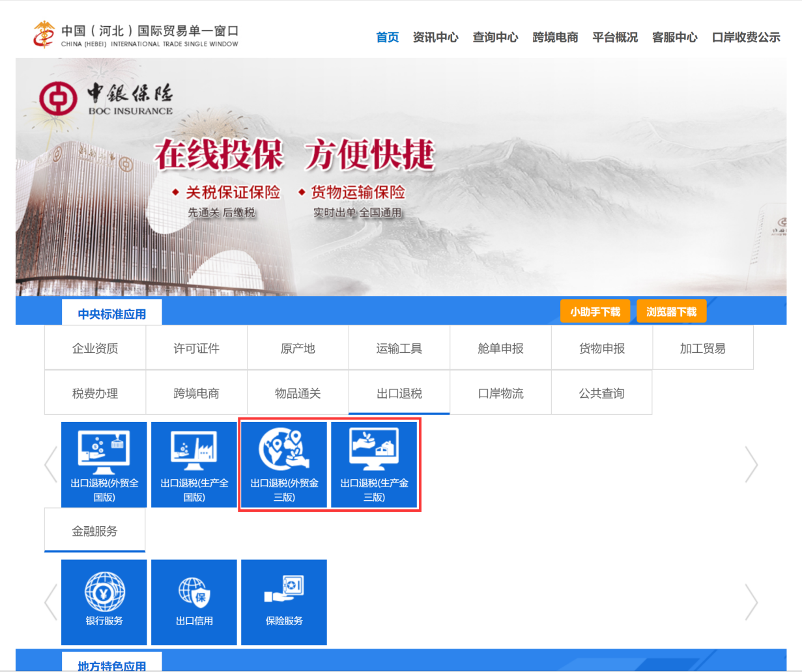The height and width of the screenshot is (672, 802).
Task: Click the BOC Insurance 在线投保 banner
Action: point(401,177)
